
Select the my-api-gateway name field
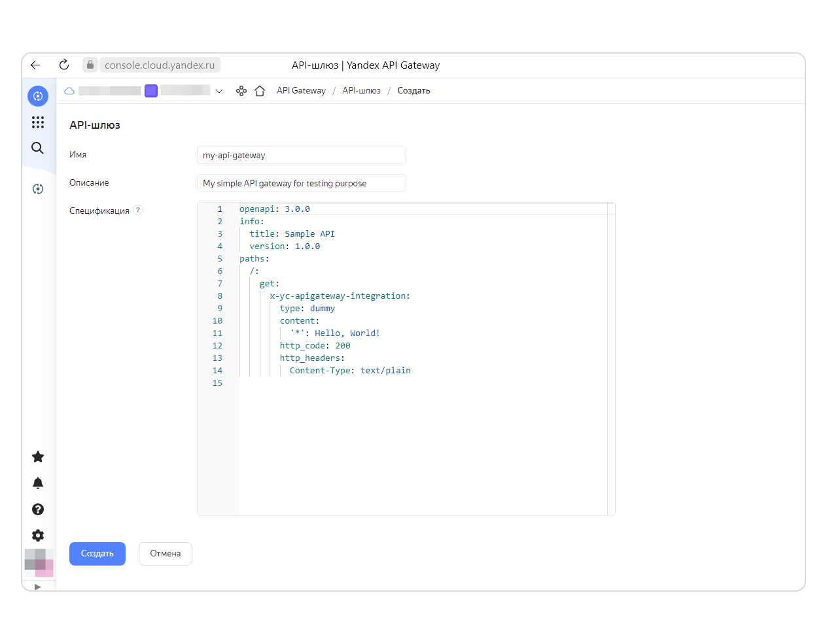(301, 155)
